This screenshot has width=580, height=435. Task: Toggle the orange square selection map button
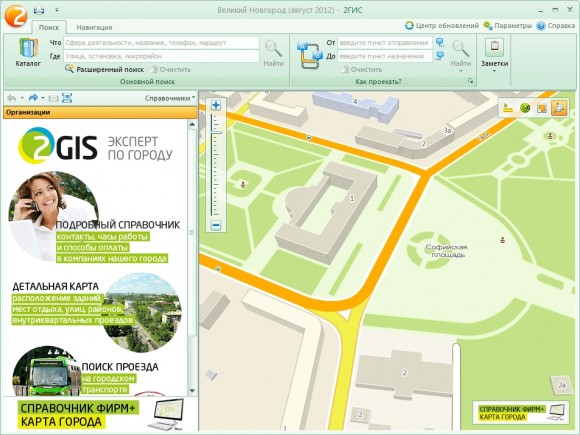tap(542, 108)
